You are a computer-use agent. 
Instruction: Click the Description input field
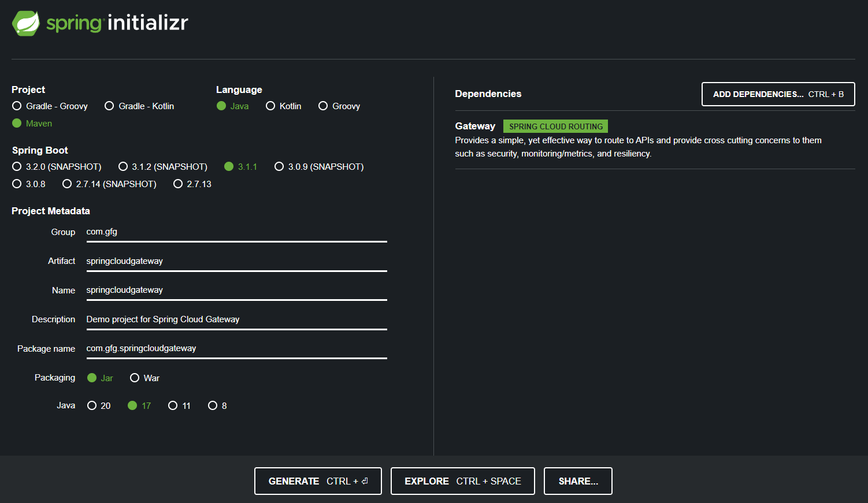point(237,319)
